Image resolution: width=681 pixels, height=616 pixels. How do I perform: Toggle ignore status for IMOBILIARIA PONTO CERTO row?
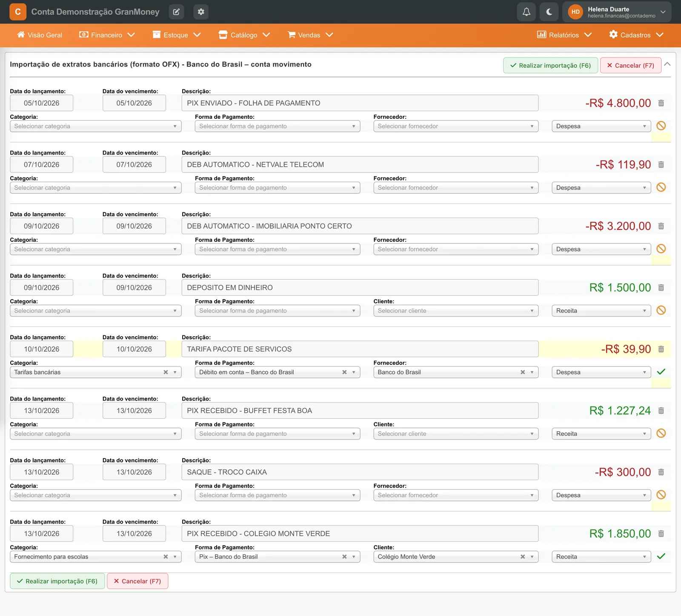tap(661, 249)
